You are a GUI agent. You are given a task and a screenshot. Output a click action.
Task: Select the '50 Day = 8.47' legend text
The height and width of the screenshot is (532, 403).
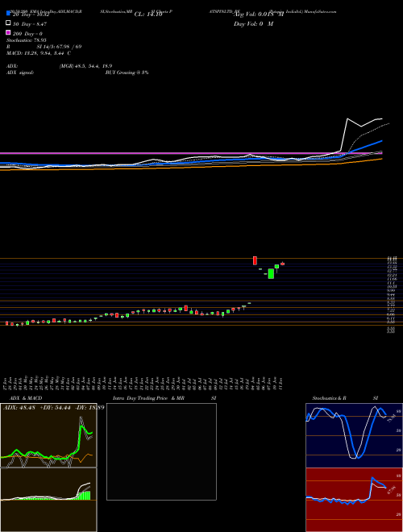point(30,24)
